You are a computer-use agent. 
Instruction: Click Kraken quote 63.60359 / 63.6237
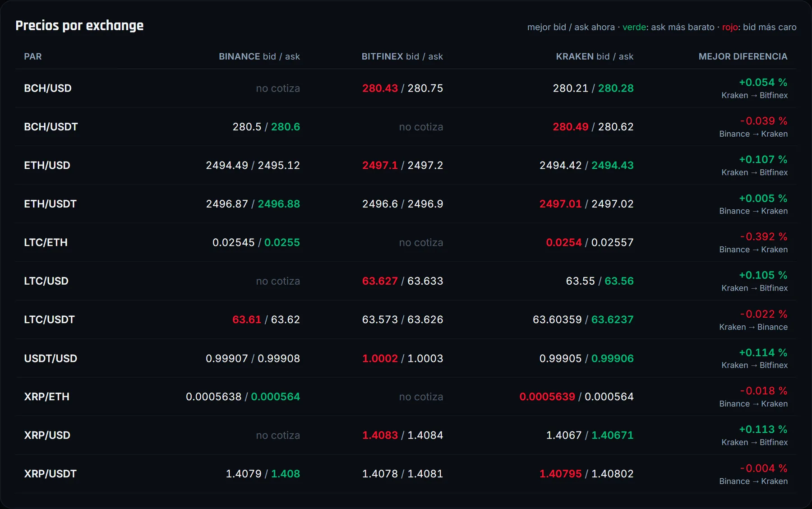coord(583,319)
